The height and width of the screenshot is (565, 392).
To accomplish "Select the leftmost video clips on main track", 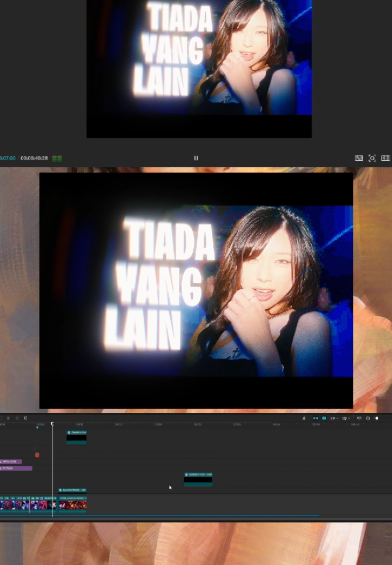I will pyautogui.click(x=14, y=504).
